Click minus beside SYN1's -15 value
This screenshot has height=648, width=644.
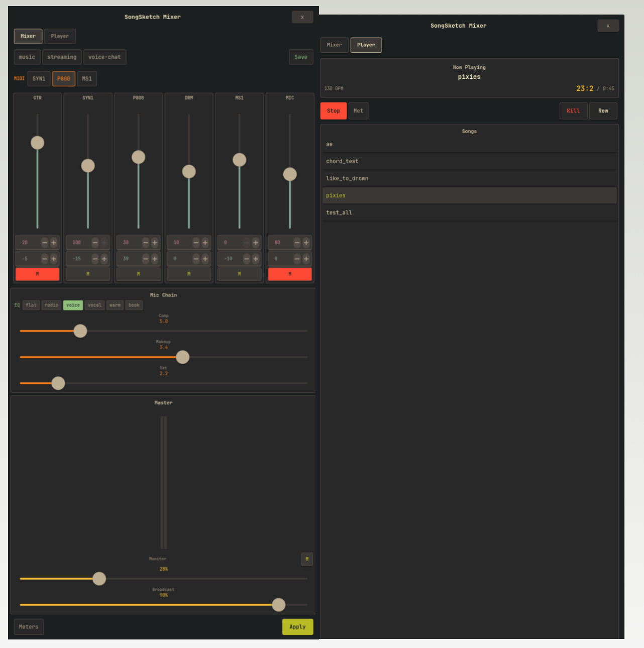[95, 259]
